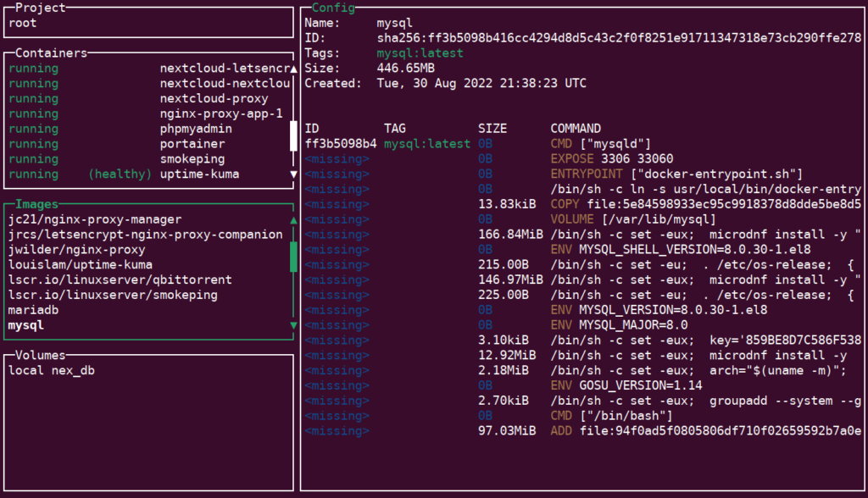Screen dimensions: 868x498
Task: Select lscr.io/linuxserver/qbittorrent image
Action: tap(120, 279)
